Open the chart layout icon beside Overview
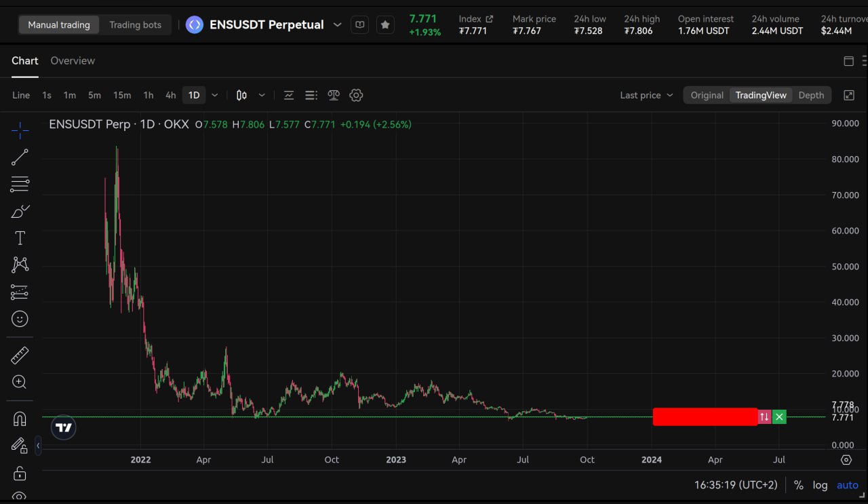 pos(848,61)
